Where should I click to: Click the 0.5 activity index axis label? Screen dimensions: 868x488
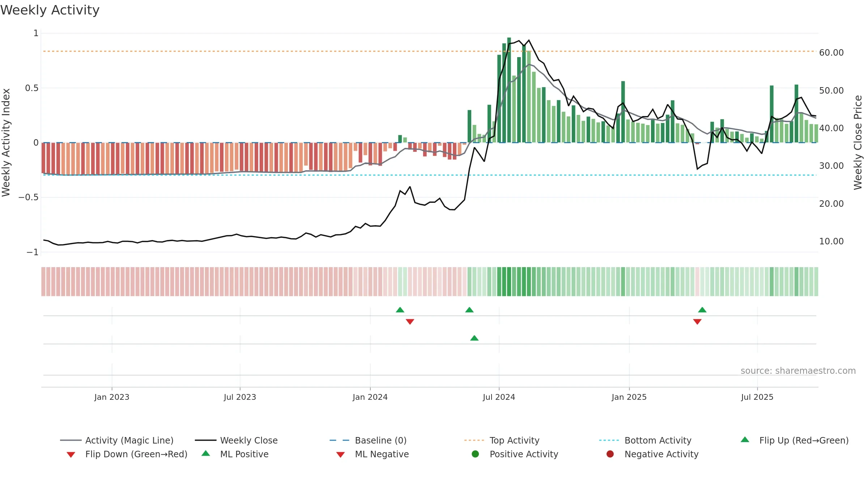point(31,88)
